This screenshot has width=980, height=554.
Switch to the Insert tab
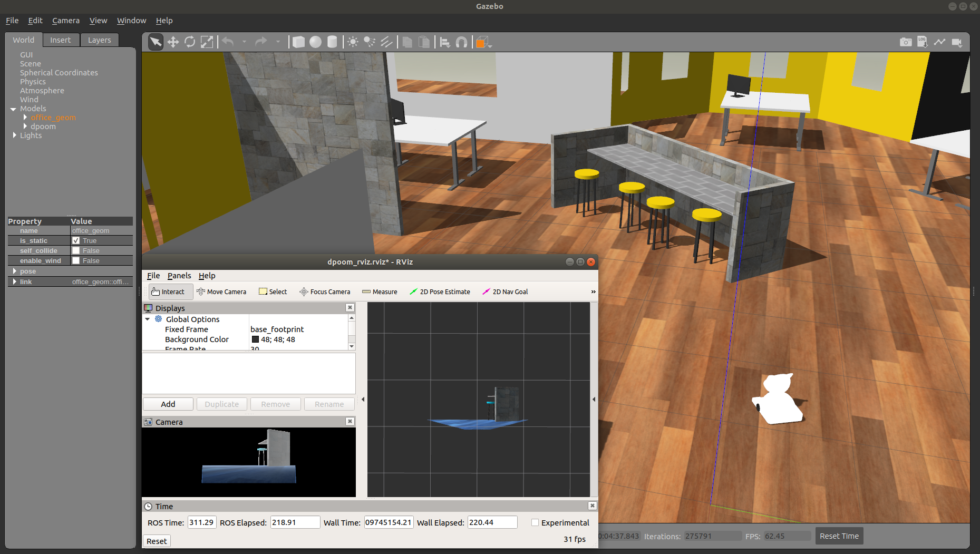[x=60, y=40]
